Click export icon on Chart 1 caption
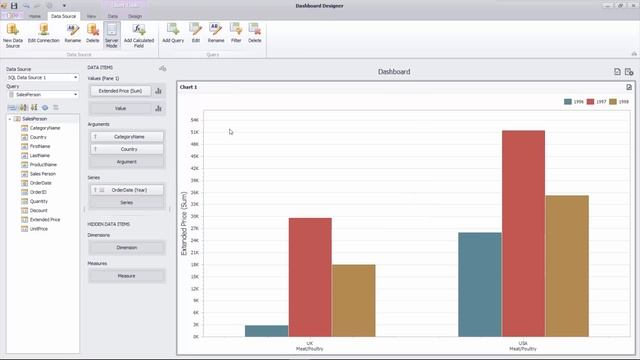 point(629,87)
